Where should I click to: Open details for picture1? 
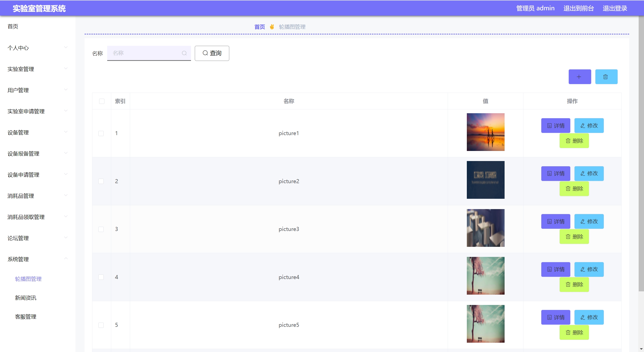pyautogui.click(x=555, y=126)
